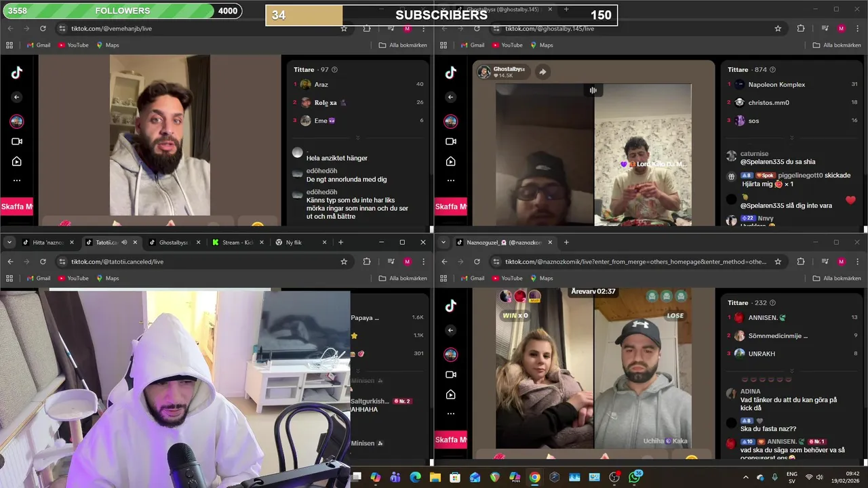Open apps grid in tatotii window bookmarks bar
Image resolution: width=868 pixels, height=488 pixels.
tap(9, 278)
